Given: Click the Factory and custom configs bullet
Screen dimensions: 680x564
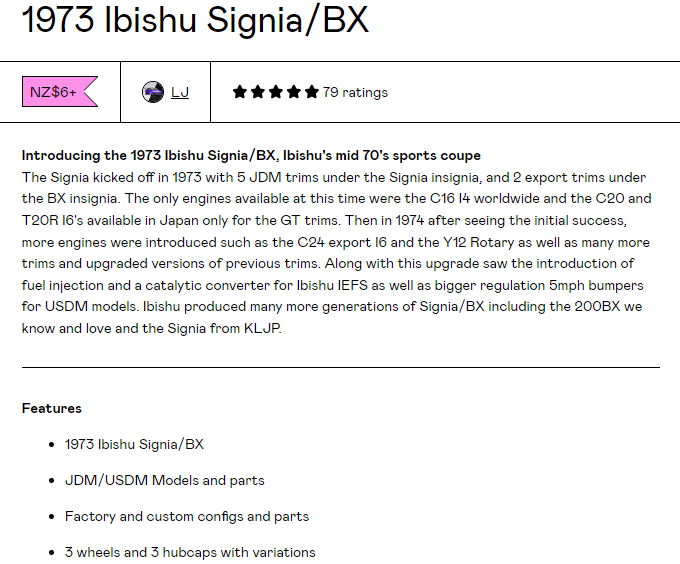Looking at the screenshot, I should point(187,516).
